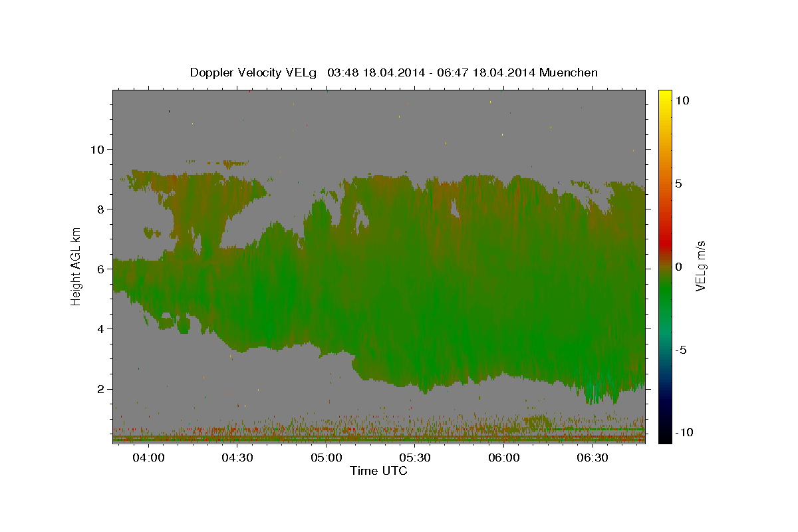798x532 pixels.
Task: Click the colorbar label '5'
Action: coord(678,184)
